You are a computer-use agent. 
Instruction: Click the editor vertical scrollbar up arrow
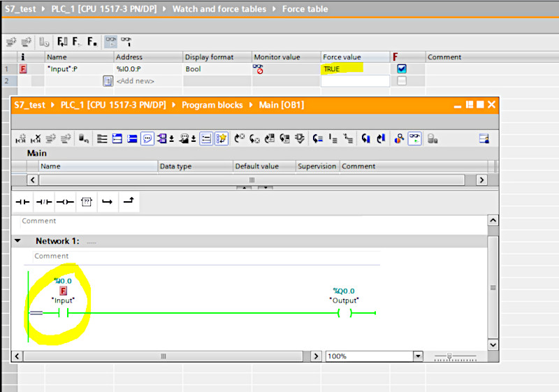493,220
